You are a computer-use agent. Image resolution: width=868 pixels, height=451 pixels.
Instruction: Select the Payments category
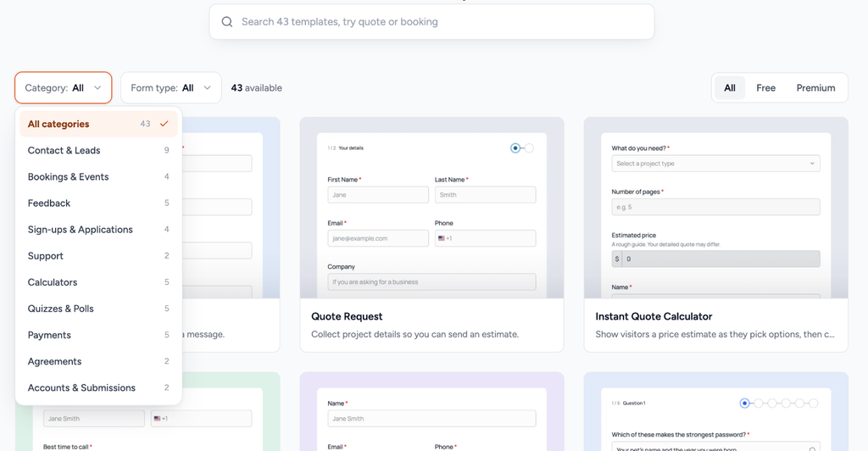[x=98, y=335]
